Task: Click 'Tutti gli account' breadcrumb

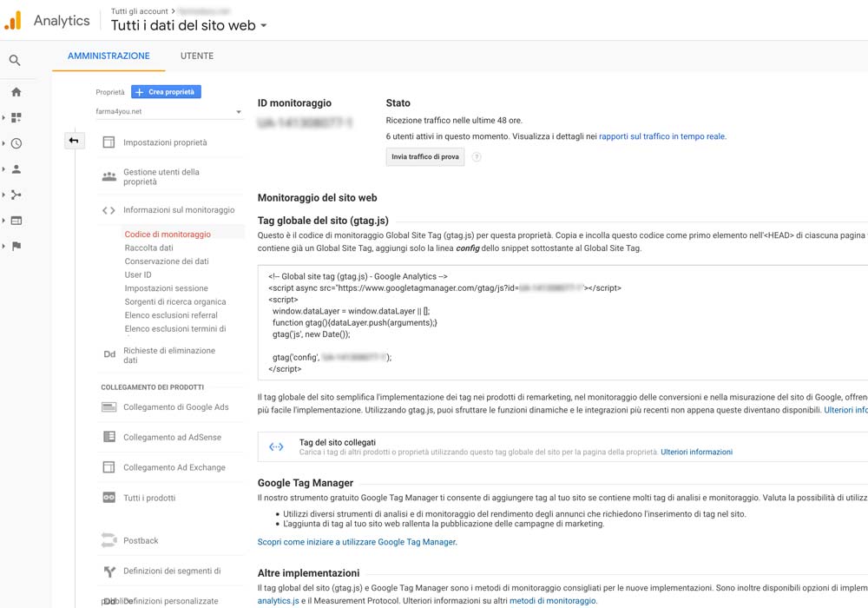Action: point(140,11)
